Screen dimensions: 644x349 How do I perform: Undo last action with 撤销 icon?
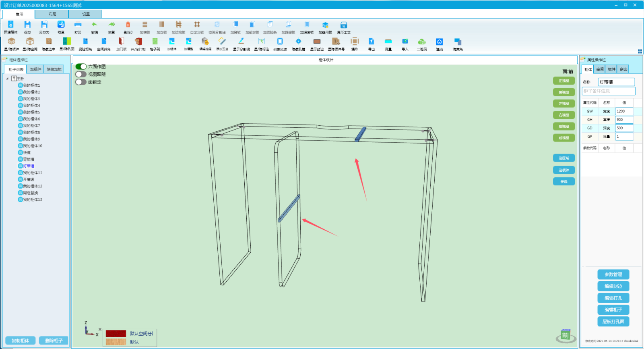[95, 25]
